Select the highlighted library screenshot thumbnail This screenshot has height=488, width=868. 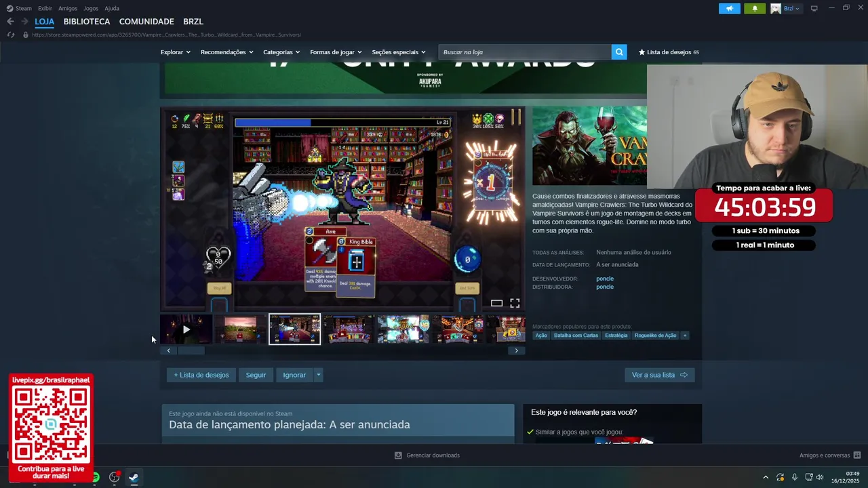pos(295,329)
